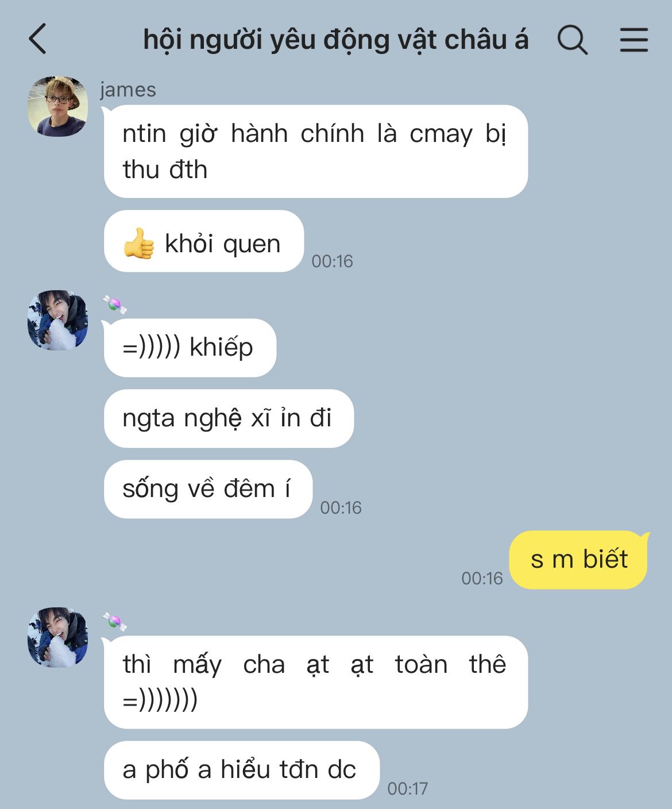Select the '=))))) khiếp' message bubble
Image resolution: width=672 pixels, height=809 pixels.
pos(190,348)
